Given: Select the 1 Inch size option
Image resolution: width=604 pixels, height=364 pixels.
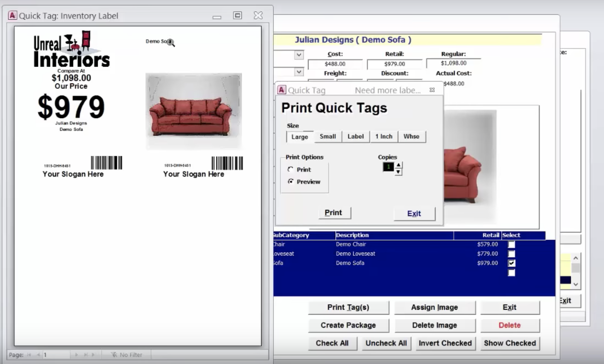Looking at the screenshot, I should 384,136.
